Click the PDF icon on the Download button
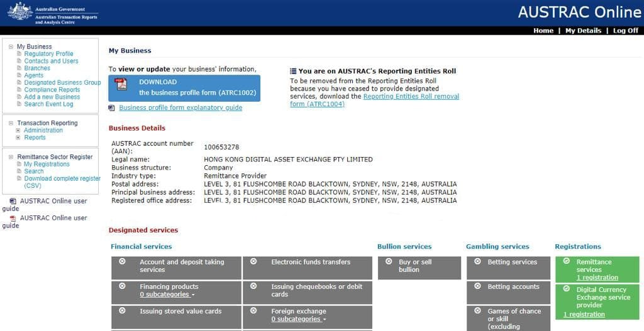644x331 pixels. (x=121, y=85)
